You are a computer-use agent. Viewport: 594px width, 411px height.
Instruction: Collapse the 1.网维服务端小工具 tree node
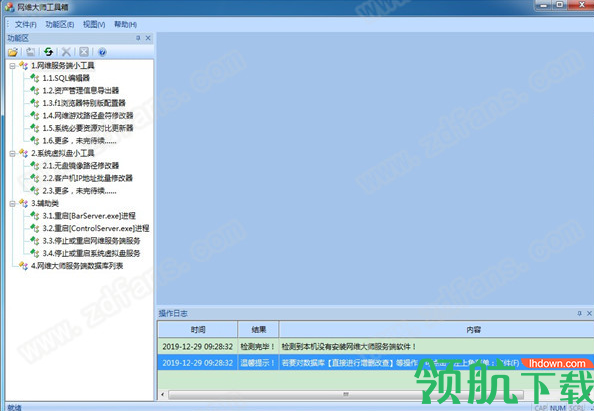tap(12, 66)
